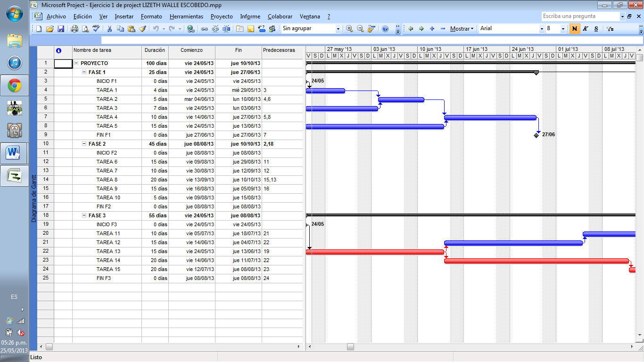The height and width of the screenshot is (362, 644).
Task: Toggle Underline formatting (S)
Action: click(596, 28)
